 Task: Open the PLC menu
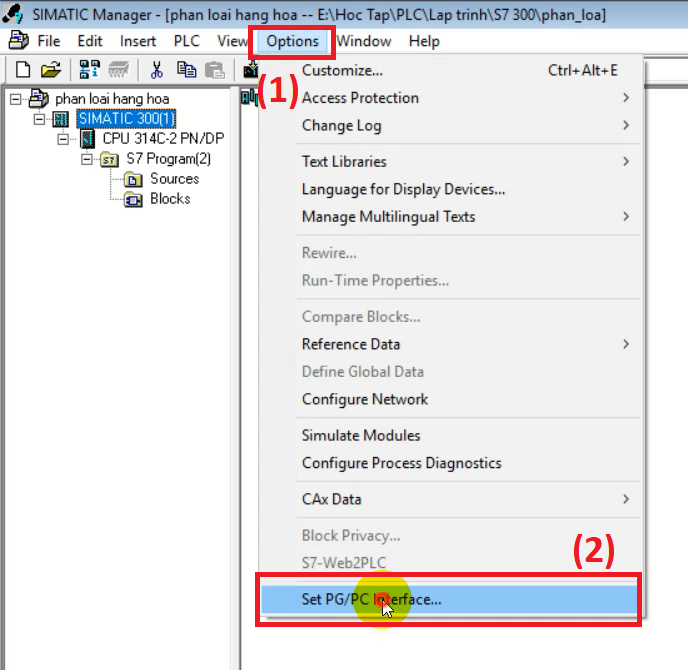(x=186, y=41)
